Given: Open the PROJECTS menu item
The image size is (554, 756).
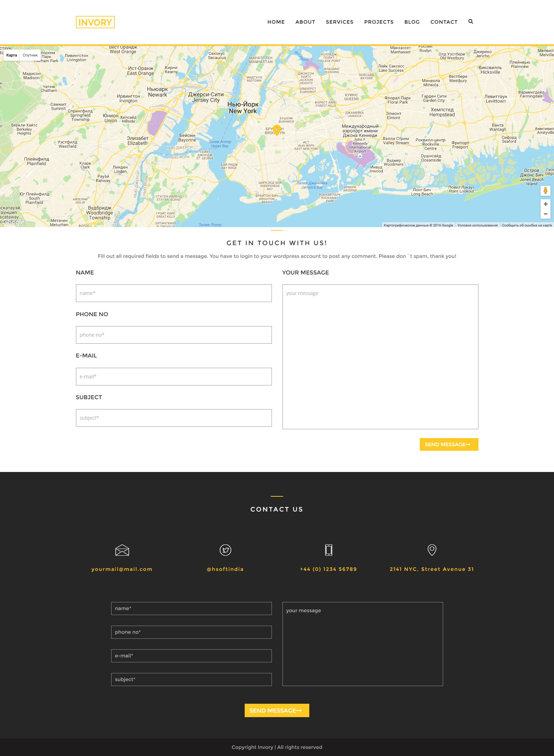Looking at the screenshot, I should coord(379,22).
